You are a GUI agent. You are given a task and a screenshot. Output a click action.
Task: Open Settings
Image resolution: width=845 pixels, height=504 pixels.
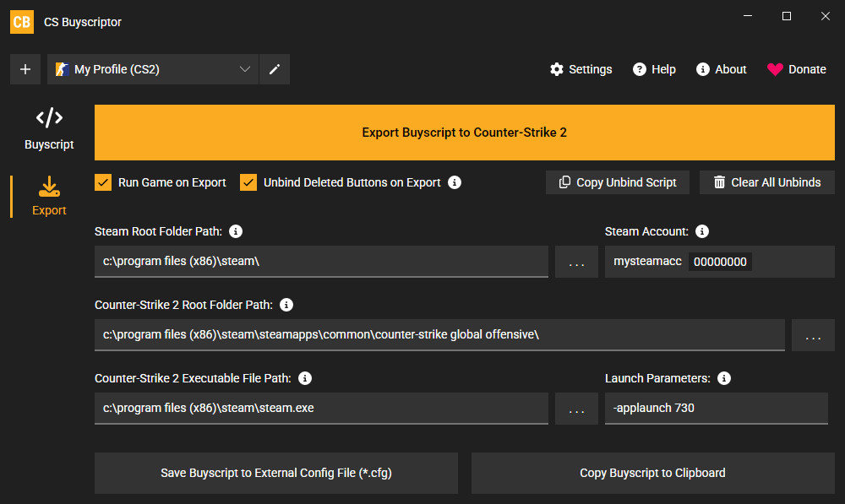[x=581, y=69]
